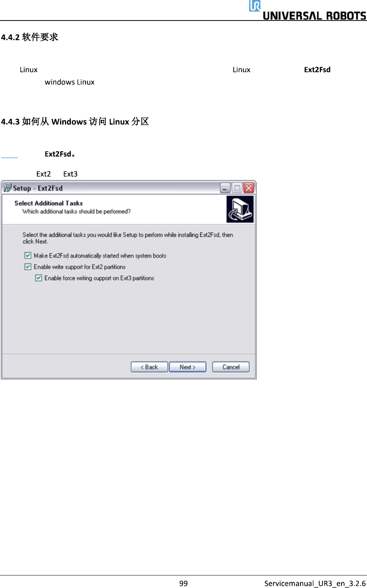Select the 4.4.3 Windows Linux section heading

75,122
